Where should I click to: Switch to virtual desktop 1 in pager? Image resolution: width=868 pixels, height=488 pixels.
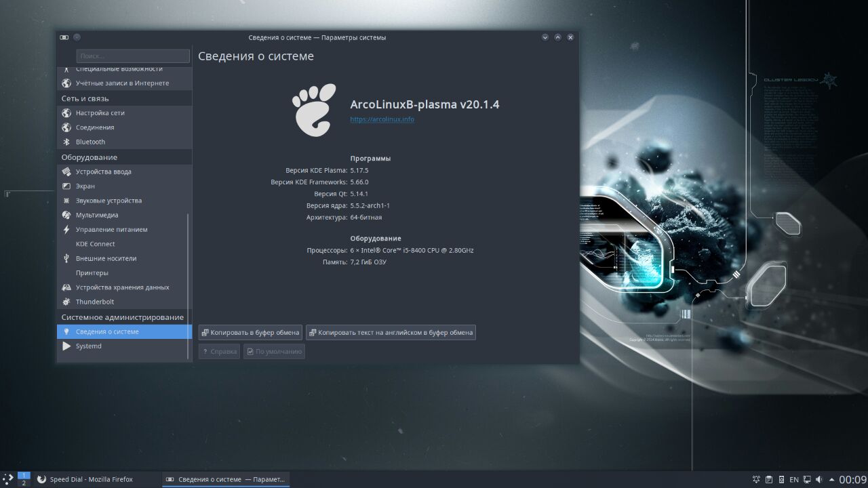point(24,476)
